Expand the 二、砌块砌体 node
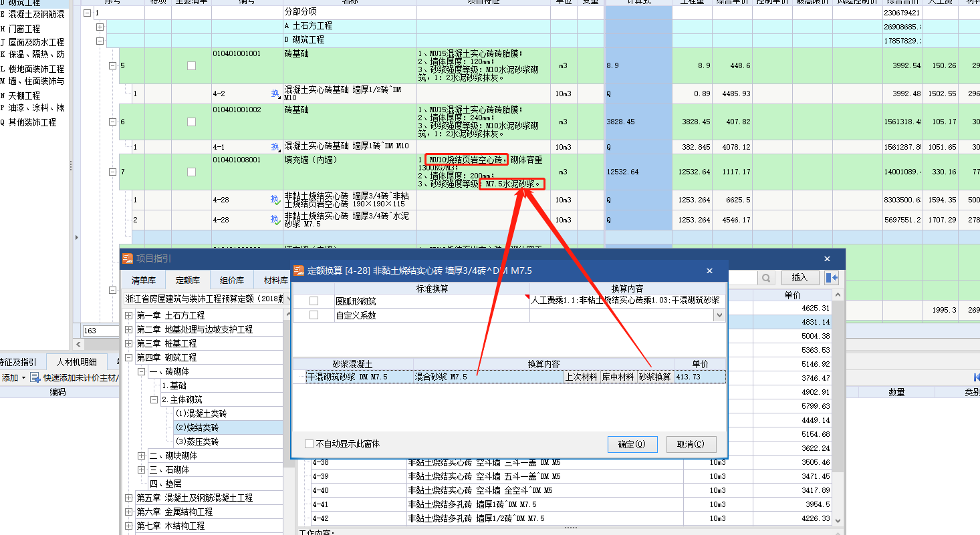Screen dimensions: 980x535 142,456
